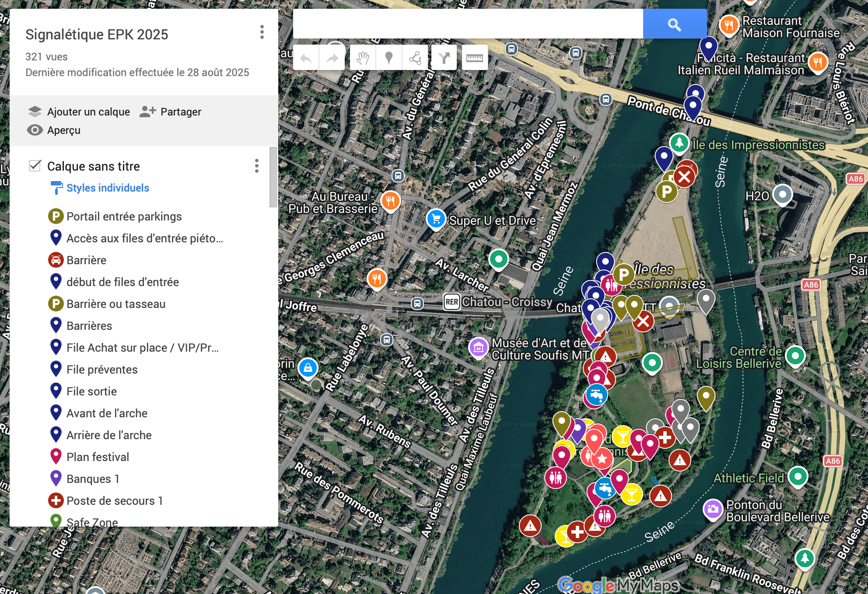Open the map options three-dot menu
The image size is (868, 594).
pos(262,32)
